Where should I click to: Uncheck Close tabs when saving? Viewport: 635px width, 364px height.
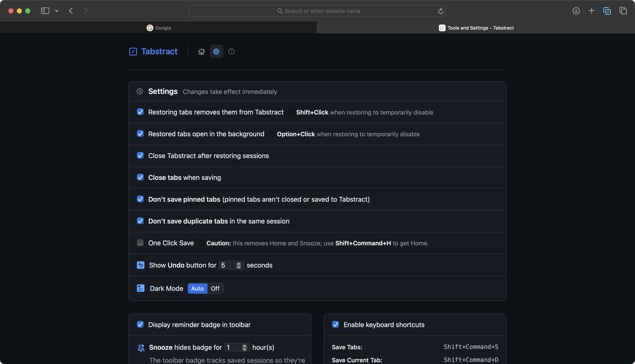140,177
